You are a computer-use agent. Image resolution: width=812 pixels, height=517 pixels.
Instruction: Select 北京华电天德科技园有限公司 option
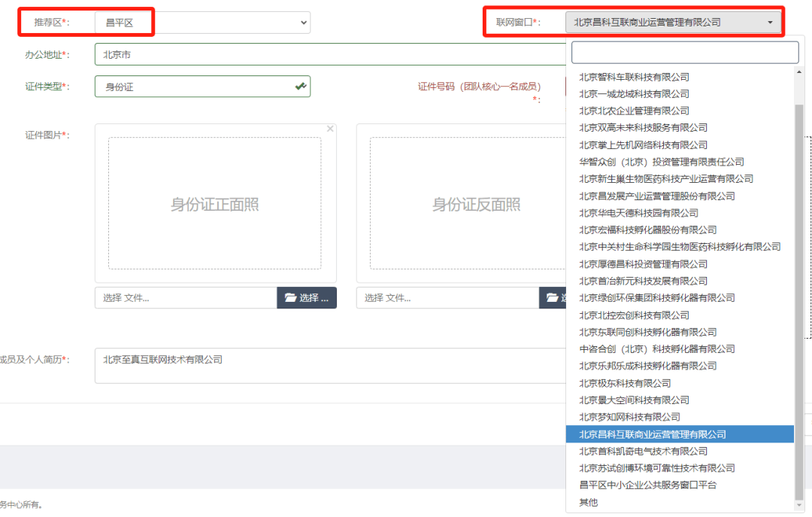coord(680,213)
